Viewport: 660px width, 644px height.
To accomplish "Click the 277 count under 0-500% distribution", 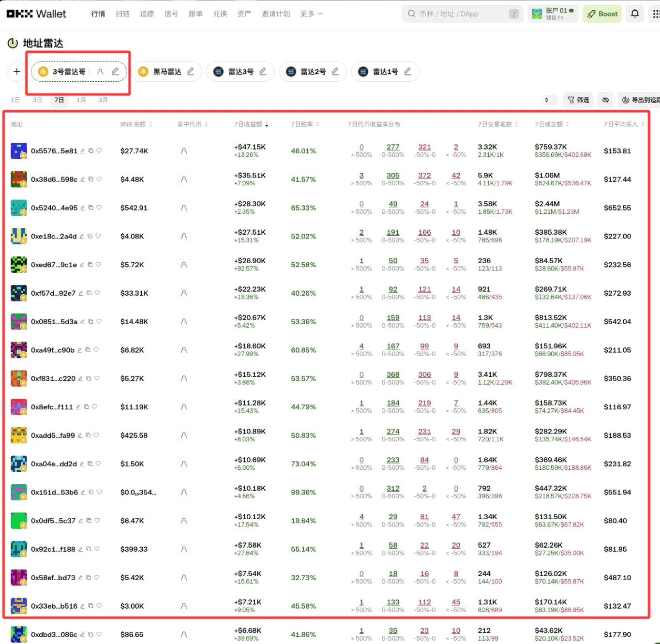I will coord(393,147).
